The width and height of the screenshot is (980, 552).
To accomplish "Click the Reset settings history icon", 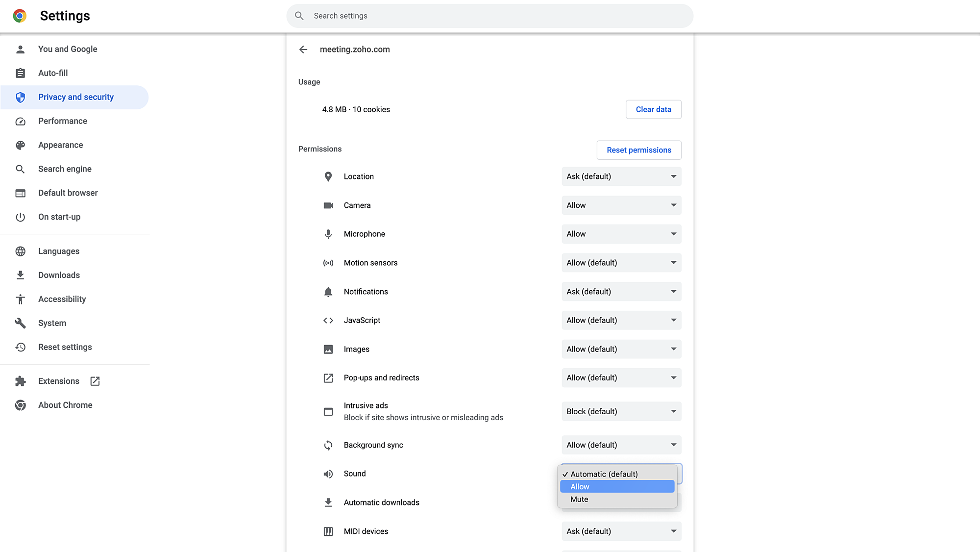I will click(20, 347).
